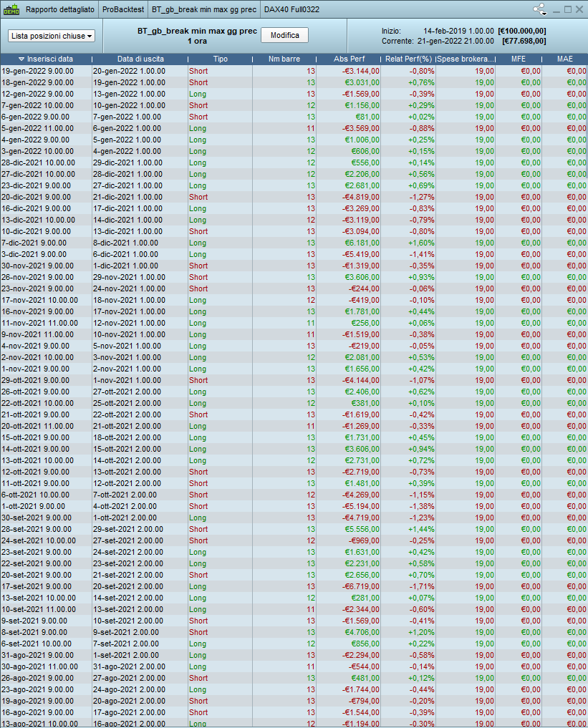The width and height of the screenshot is (588, 728).
Task: Sort by Relat Perf(%) column header
Action: point(408,59)
